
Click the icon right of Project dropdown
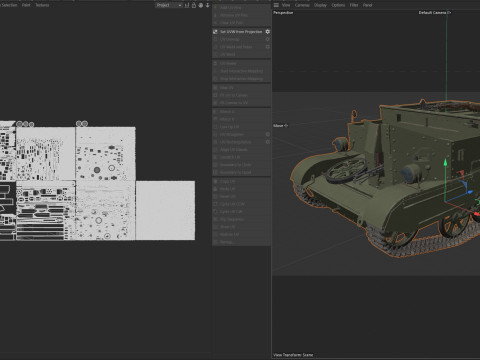coord(187,5)
